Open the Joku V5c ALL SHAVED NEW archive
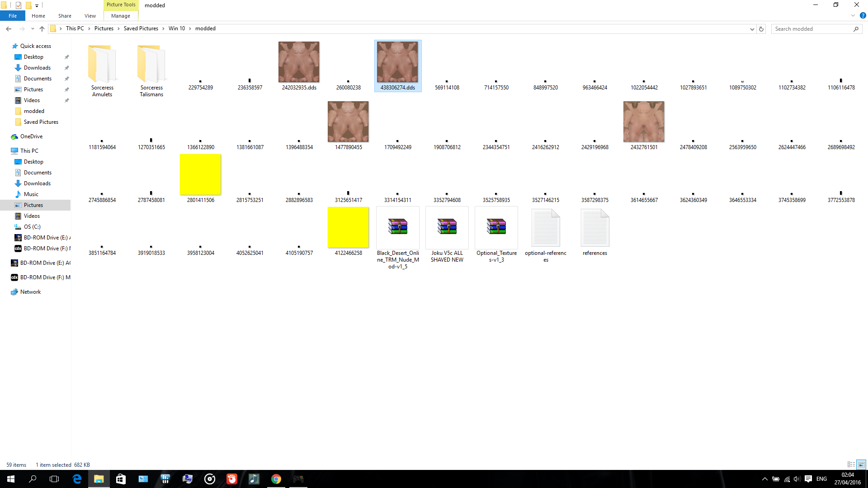 coord(447,227)
